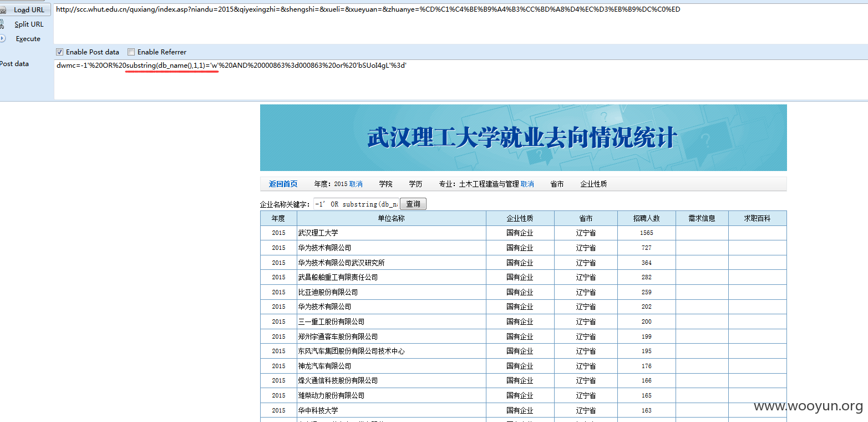The width and height of the screenshot is (868, 422).
Task: Click 国有企业 in the 比亚迪股份有限公司 row
Action: 520,292
